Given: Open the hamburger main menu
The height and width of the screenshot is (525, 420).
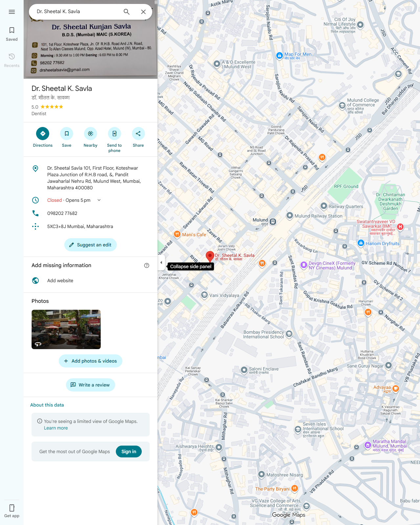Looking at the screenshot, I should tap(12, 12).
